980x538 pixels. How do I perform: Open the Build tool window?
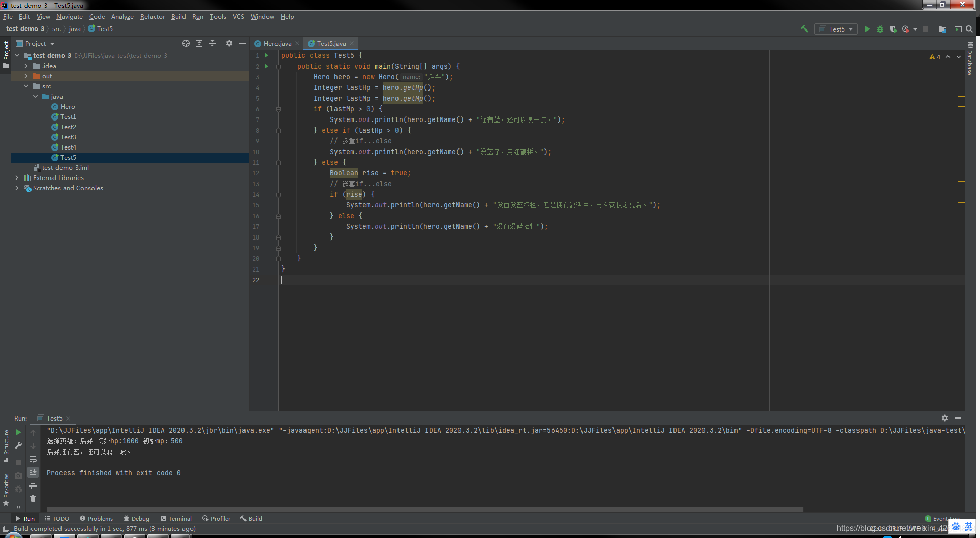(x=251, y=518)
